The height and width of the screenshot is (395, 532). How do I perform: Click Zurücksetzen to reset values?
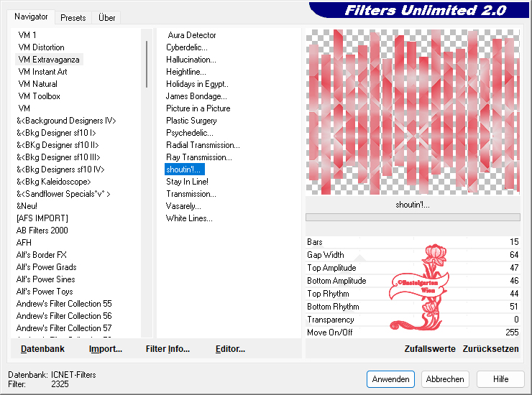(490, 348)
